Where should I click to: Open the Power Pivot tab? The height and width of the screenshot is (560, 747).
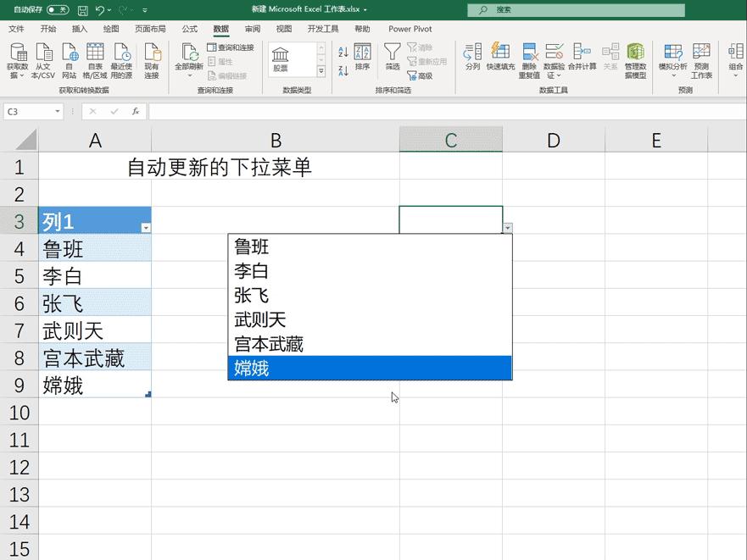410,28
